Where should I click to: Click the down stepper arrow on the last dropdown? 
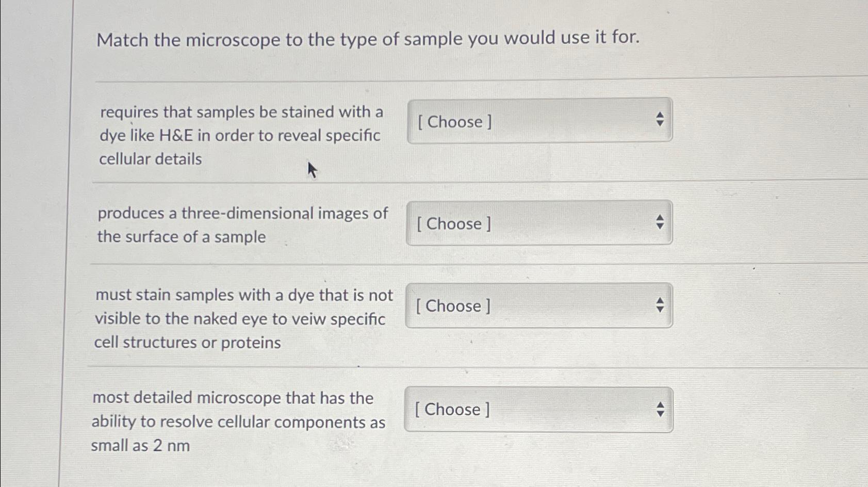661,413
